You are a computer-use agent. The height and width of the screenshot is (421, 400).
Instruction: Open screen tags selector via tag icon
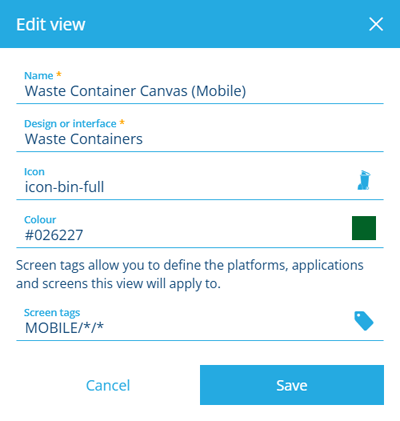[x=364, y=321]
